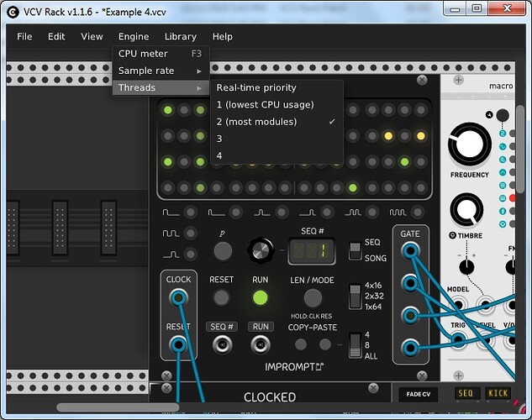Viewport: 532px width, 420px height.
Task: Click the right COPY-PASTE button
Action: pyautogui.click(x=324, y=344)
